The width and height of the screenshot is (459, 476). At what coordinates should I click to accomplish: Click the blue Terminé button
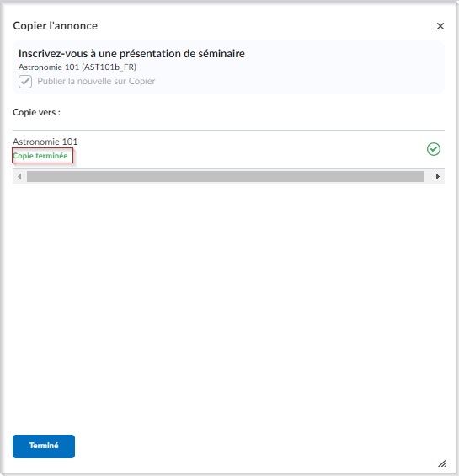(x=44, y=447)
